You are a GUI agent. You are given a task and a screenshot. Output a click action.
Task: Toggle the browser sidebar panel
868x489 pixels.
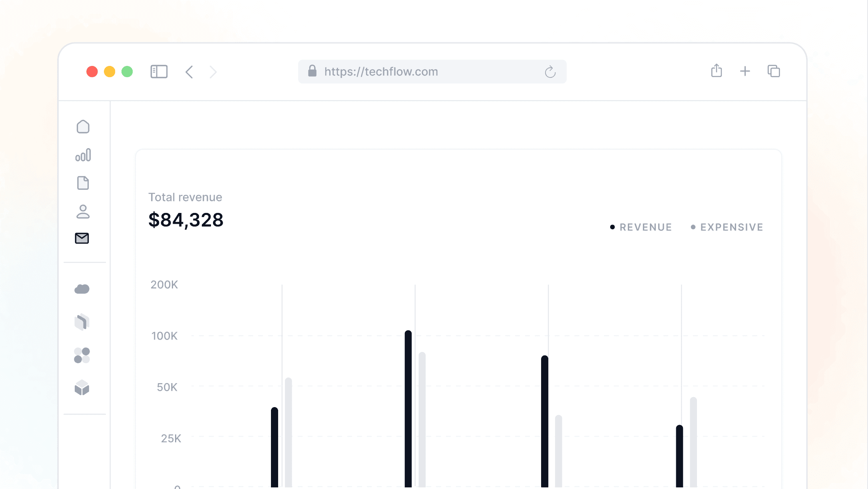[159, 72]
